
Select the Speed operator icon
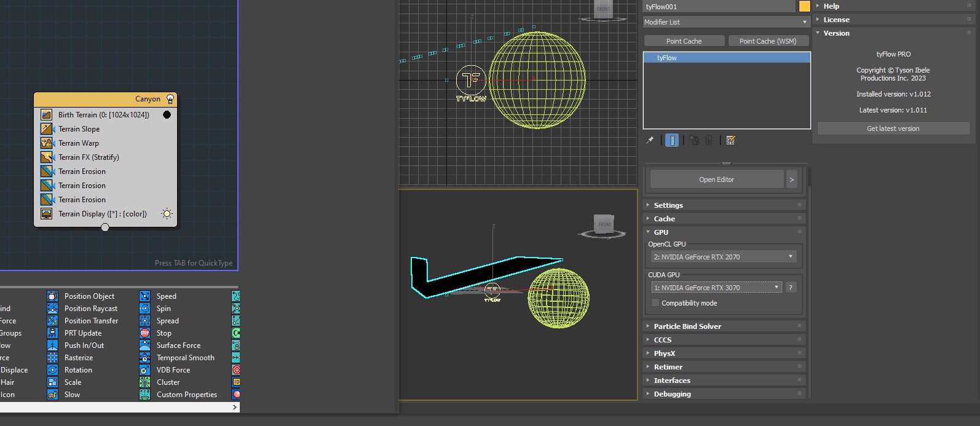pyautogui.click(x=145, y=296)
